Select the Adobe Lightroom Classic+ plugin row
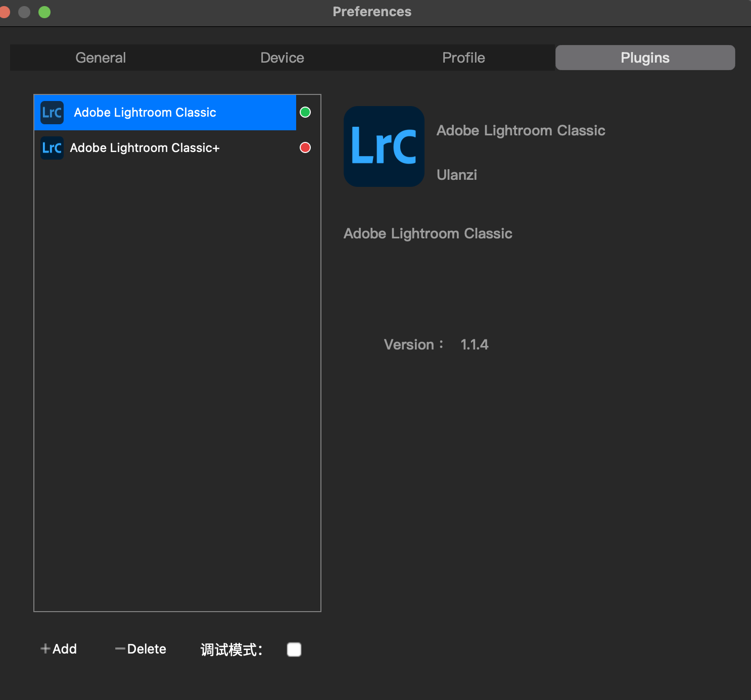Viewport: 751px width, 700px height. (165, 148)
